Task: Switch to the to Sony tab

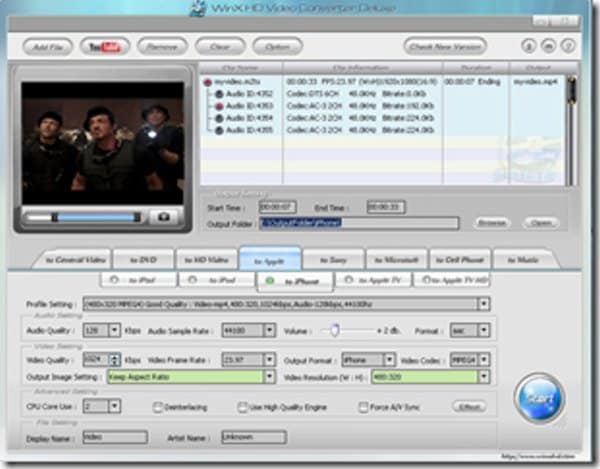Action: [333, 260]
